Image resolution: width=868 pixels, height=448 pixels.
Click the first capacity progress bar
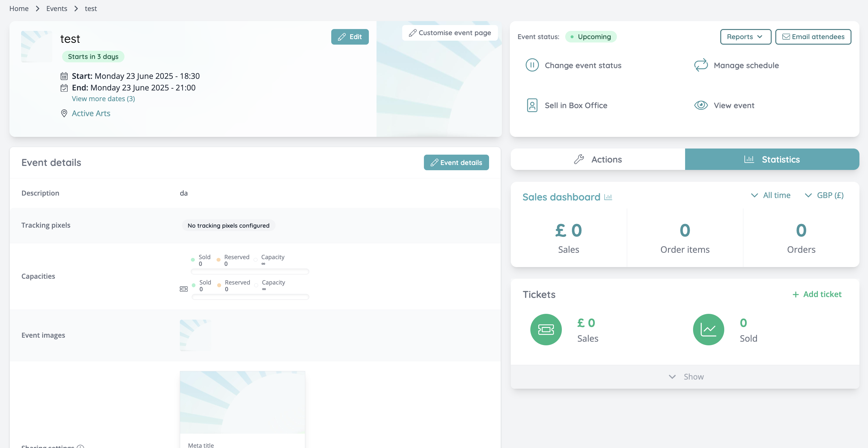(x=250, y=271)
